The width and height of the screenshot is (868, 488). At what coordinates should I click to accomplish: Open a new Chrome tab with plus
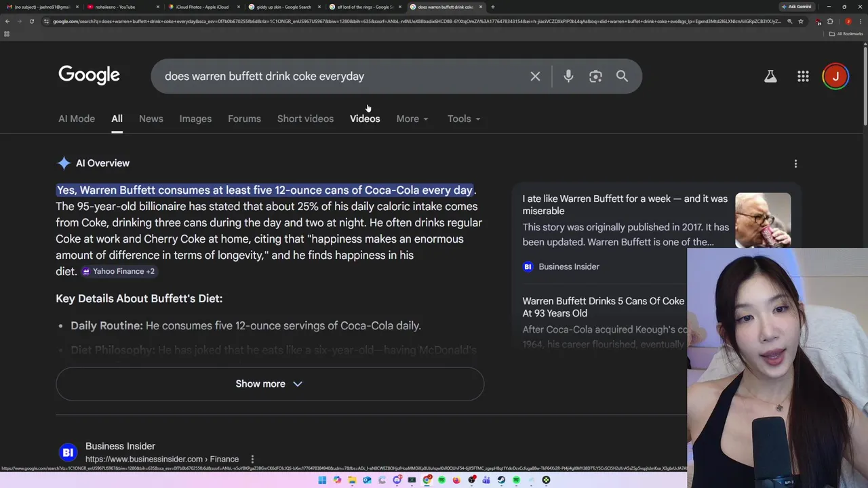[492, 7]
